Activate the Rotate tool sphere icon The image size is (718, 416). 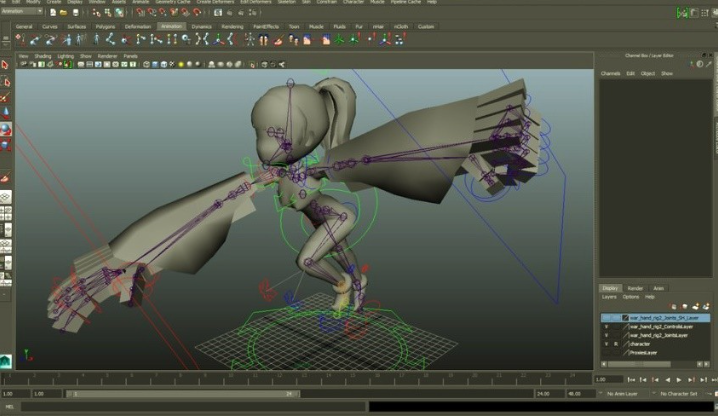pos(5,129)
